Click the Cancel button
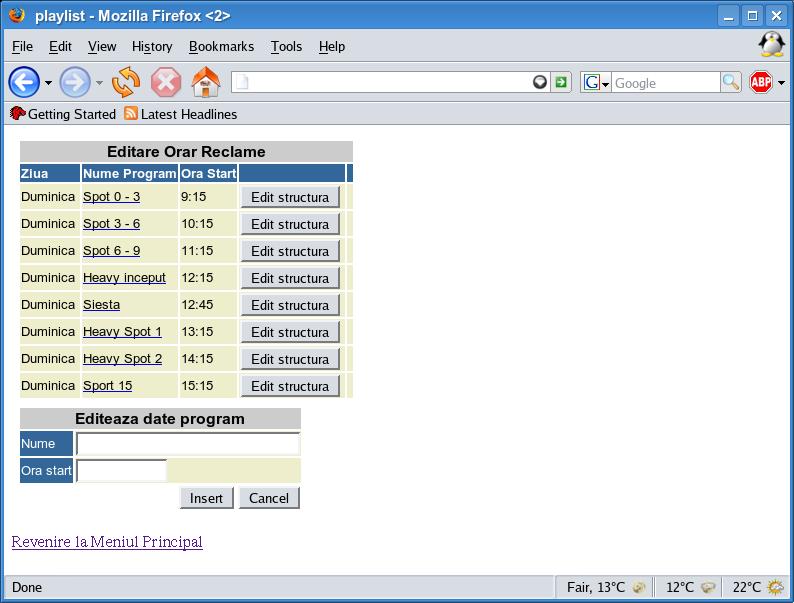The height and width of the screenshot is (603, 794). [269, 498]
